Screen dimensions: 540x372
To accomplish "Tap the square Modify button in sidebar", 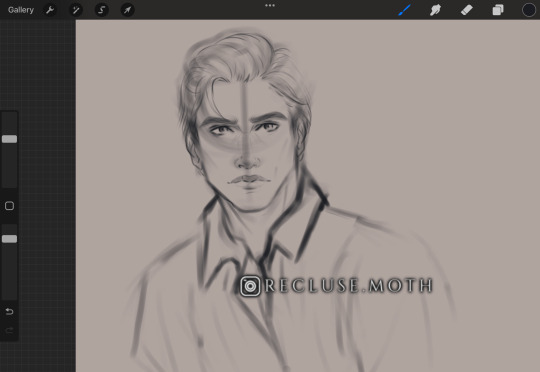I will (x=9, y=206).
